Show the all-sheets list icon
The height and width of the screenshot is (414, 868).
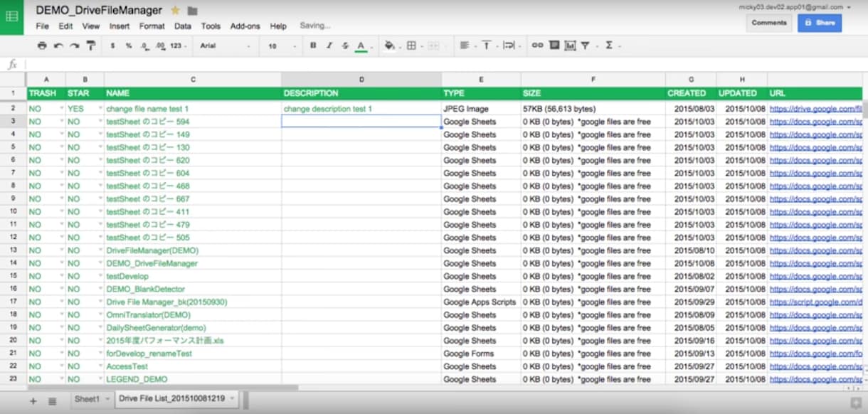[x=52, y=401]
